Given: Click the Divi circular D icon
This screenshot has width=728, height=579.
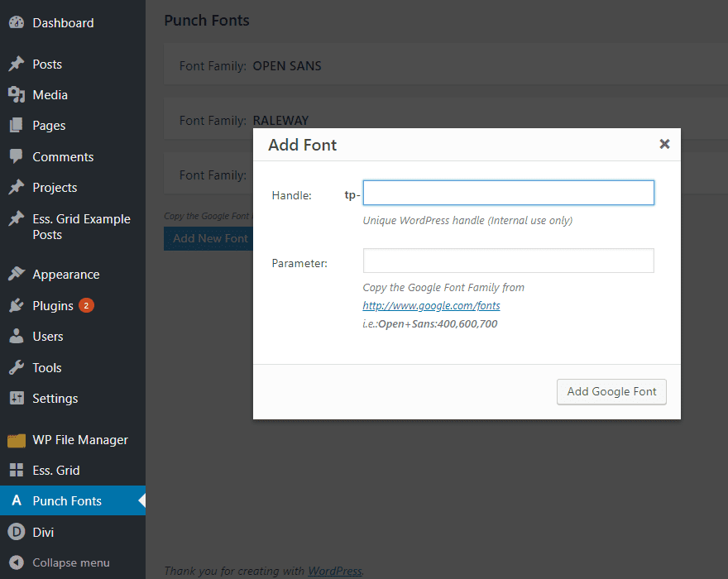Looking at the screenshot, I should pyautogui.click(x=16, y=532).
